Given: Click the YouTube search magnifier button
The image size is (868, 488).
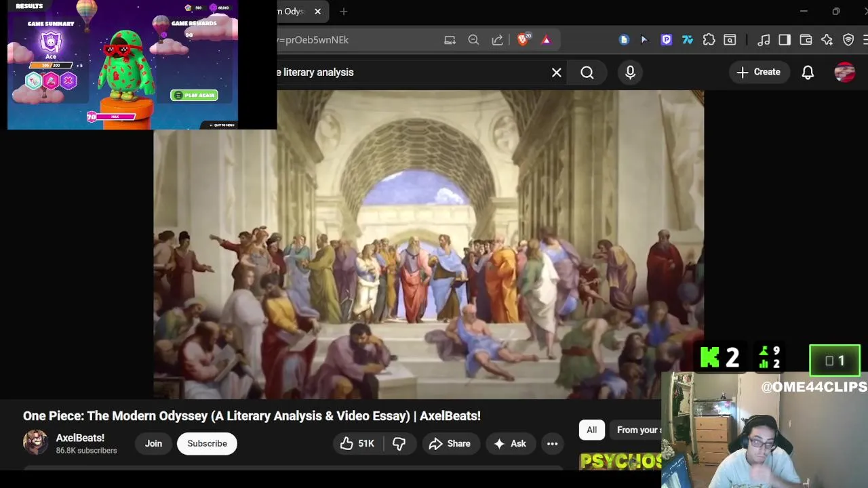Looking at the screenshot, I should (x=587, y=73).
